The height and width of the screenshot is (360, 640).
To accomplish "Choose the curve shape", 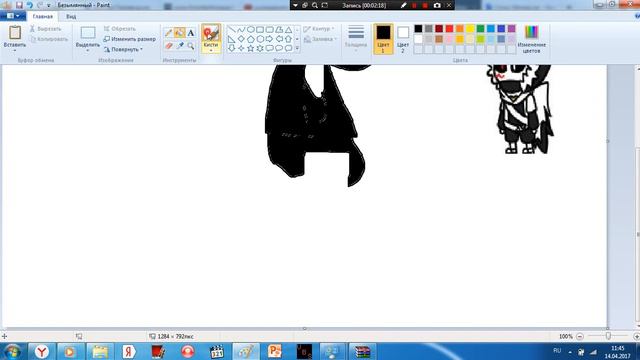I will click(241, 29).
